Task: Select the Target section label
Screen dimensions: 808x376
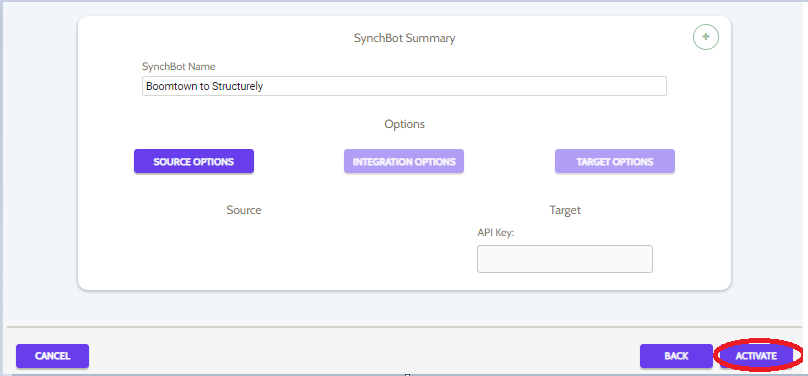Action: pyautogui.click(x=565, y=210)
